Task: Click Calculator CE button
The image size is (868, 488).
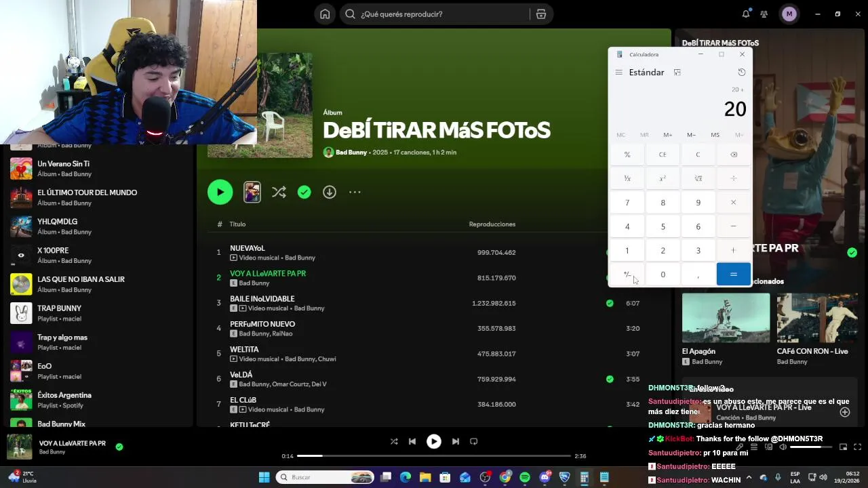Action: click(663, 155)
